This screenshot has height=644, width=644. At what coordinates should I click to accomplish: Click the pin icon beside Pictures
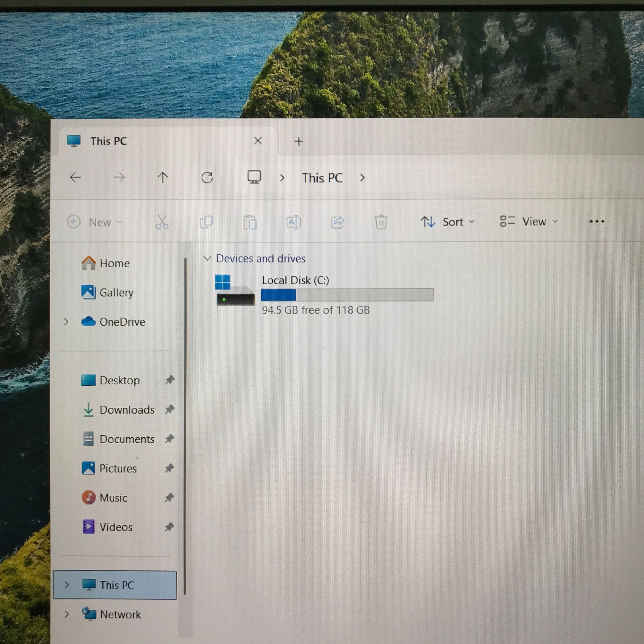169,468
